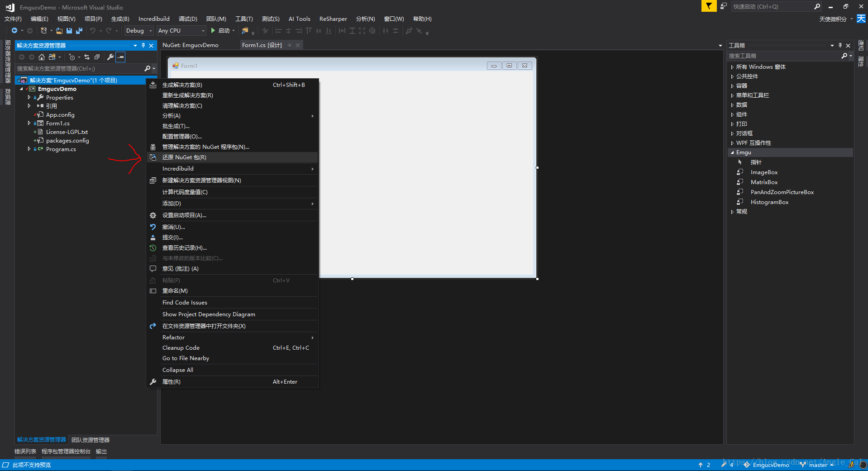Screen dimensions: 868x471
Task: Click the Save All icon
Action: tap(79, 30)
